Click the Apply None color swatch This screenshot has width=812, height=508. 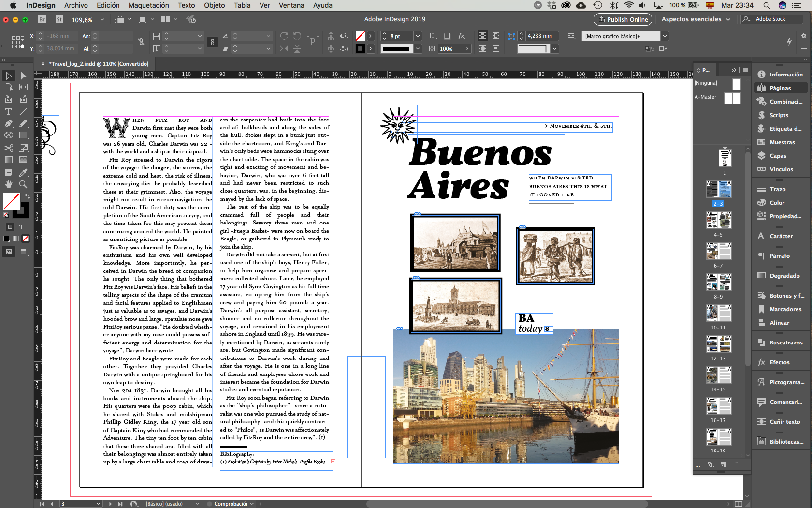point(26,239)
